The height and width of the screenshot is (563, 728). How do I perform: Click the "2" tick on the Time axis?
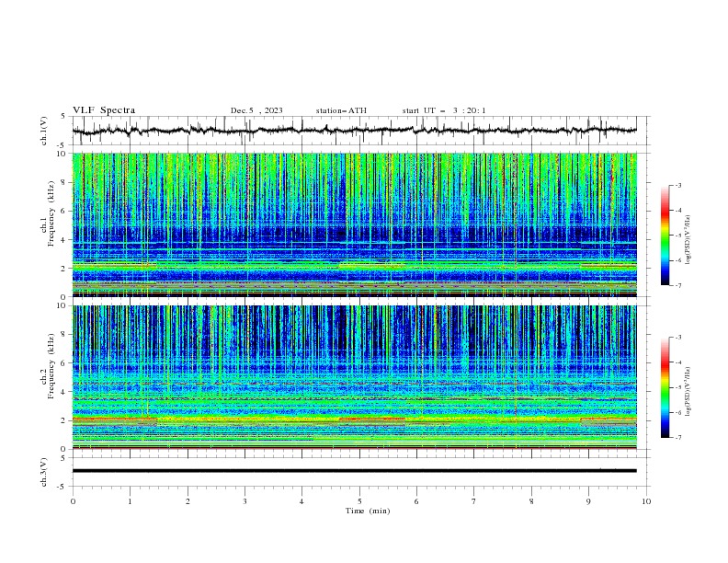point(188,501)
